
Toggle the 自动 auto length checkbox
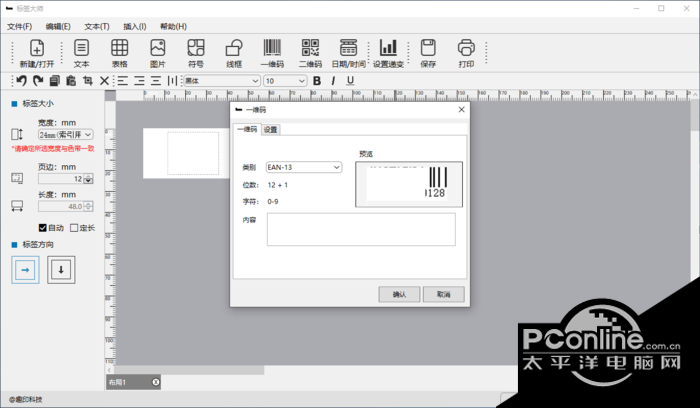point(43,228)
